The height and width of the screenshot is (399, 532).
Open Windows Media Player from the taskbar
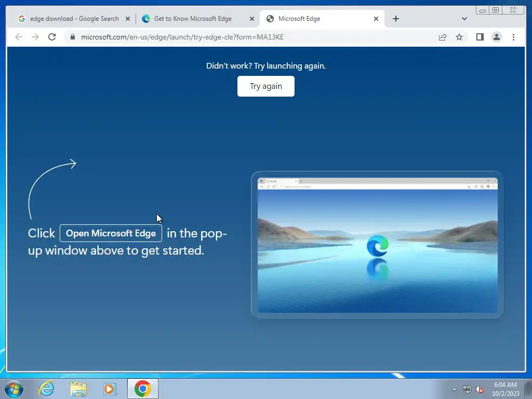[110, 389]
